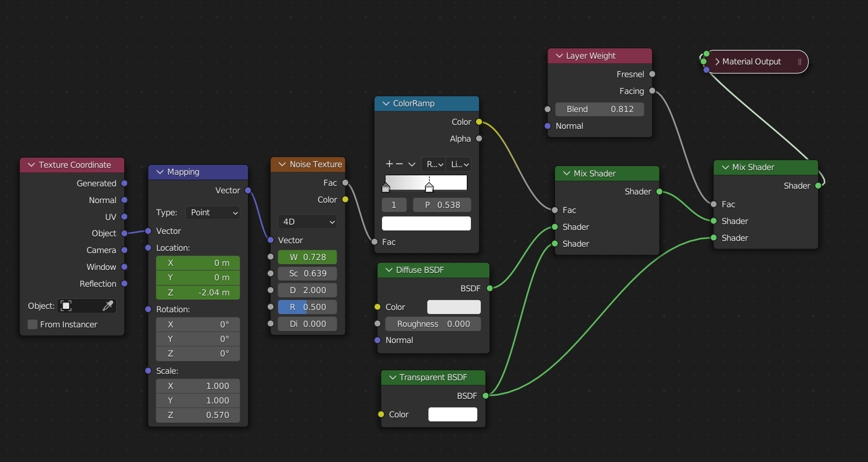
Task: Add a color stop with the plus icon
Action: coord(390,164)
